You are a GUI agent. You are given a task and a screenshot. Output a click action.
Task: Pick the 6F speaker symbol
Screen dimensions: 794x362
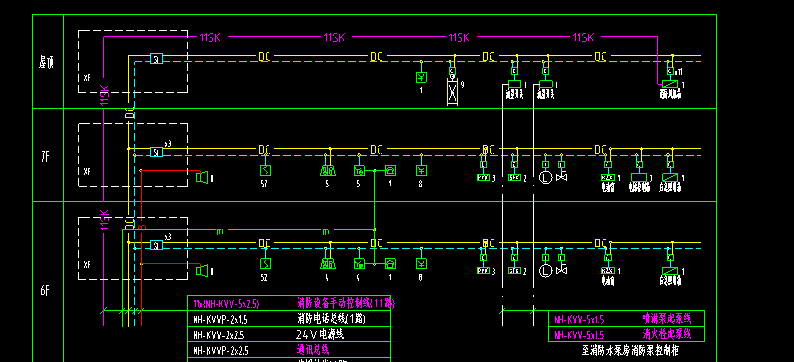(202, 271)
